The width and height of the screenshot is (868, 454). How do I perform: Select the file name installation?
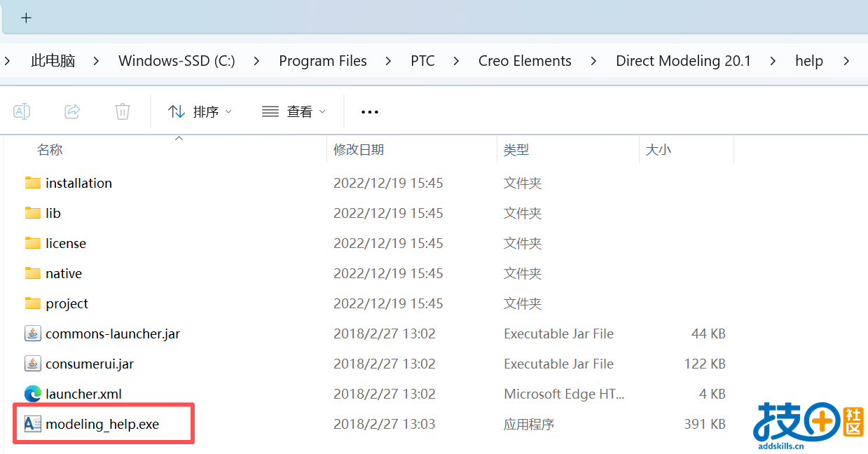[x=78, y=183]
